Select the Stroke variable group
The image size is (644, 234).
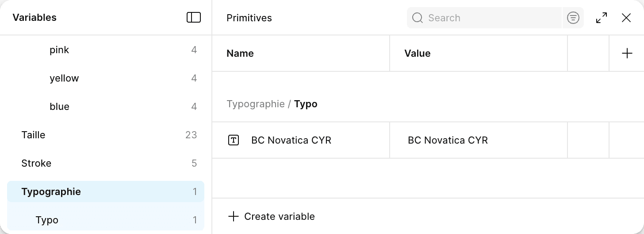36,164
